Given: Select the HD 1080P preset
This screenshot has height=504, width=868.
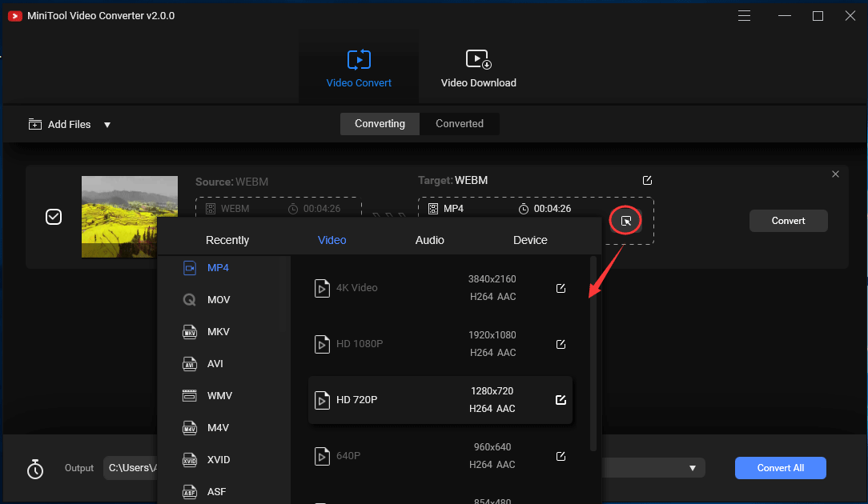Looking at the screenshot, I should 440,343.
